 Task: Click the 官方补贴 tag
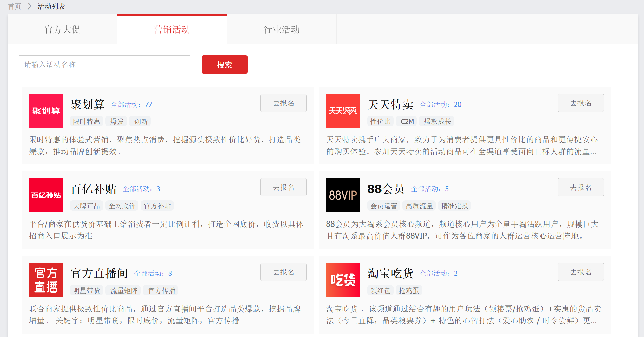coord(157,206)
